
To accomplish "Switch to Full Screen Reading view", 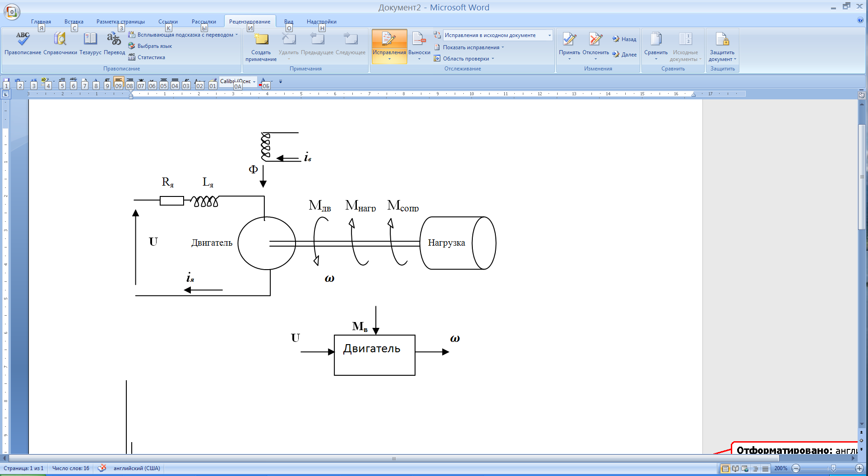I will point(735,468).
